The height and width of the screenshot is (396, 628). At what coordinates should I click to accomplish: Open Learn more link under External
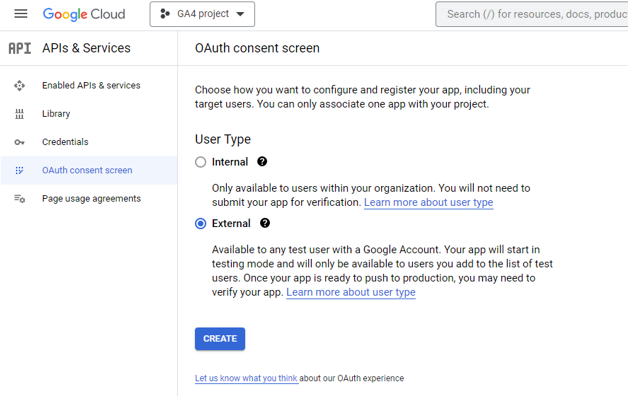coord(351,292)
